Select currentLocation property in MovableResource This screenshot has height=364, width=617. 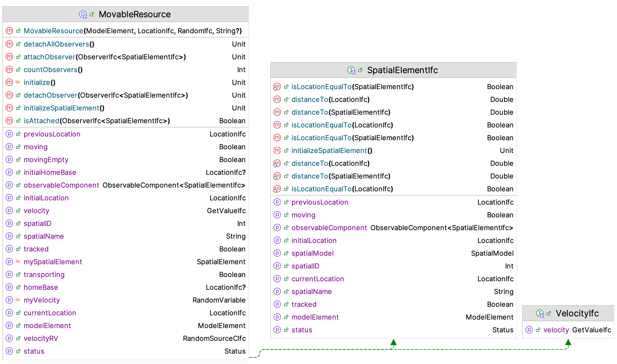[x=126, y=313]
